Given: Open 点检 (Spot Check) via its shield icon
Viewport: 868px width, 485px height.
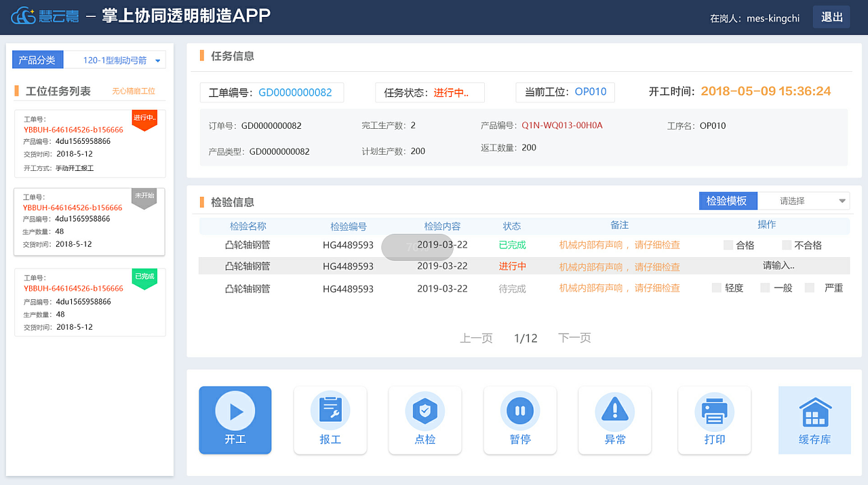Looking at the screenshot, I should [x=425, y=410].
